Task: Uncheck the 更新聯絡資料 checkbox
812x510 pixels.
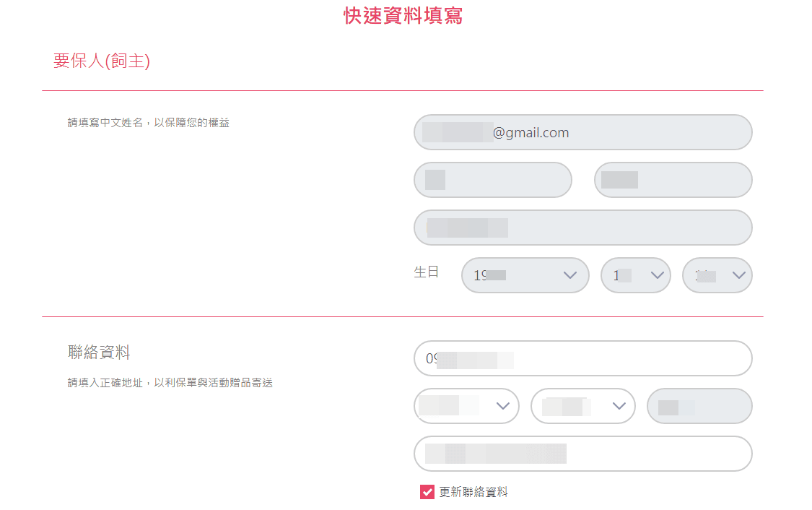Action: pyautogui.click(x=427, y=492)
